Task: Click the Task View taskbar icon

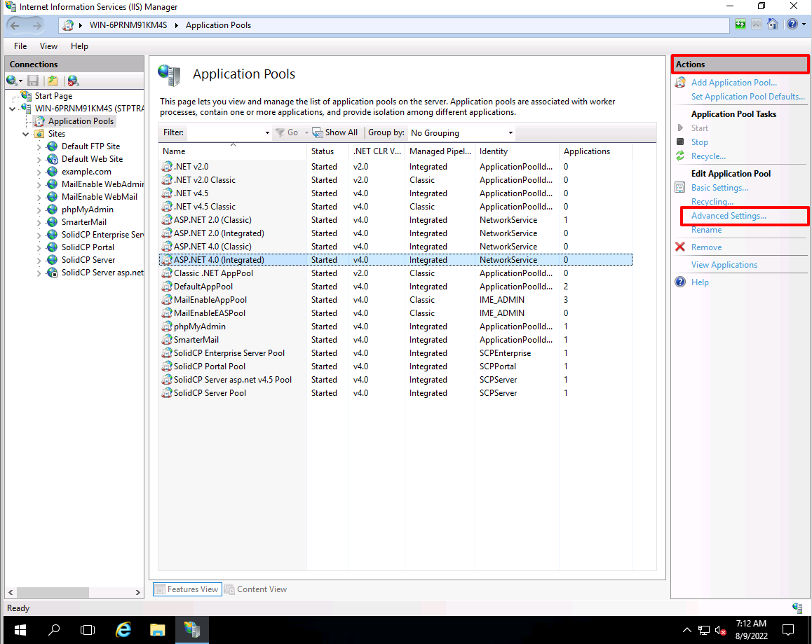Action: pos(88,630)
